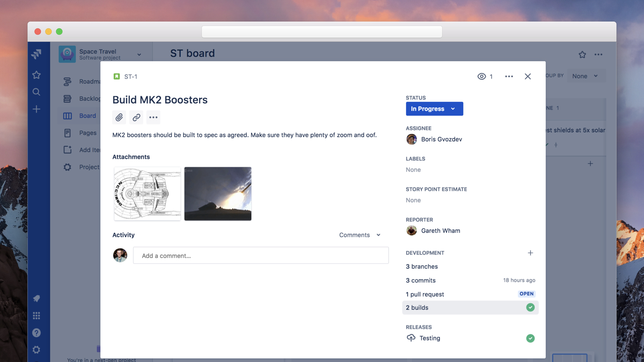Open the ST-1 issue key link
644x362 pixels.
130,76
